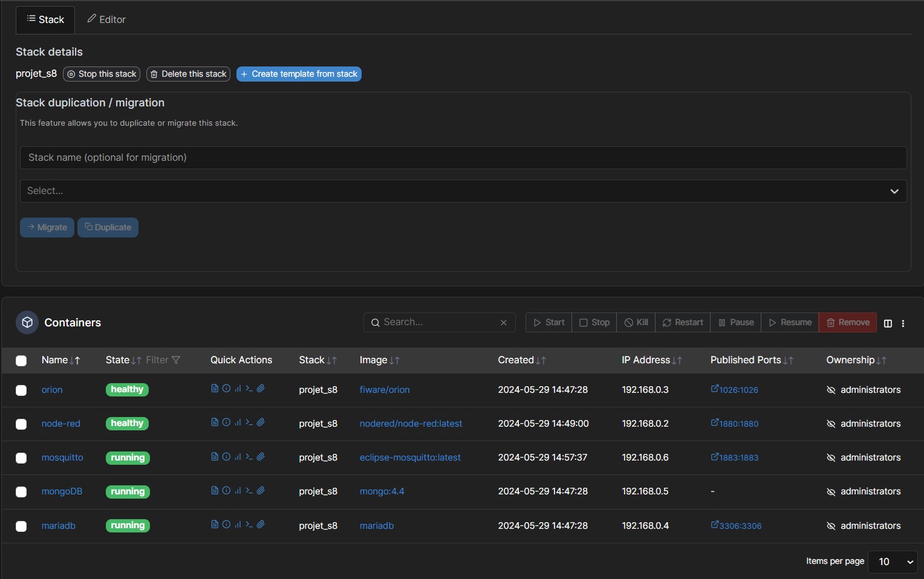This screenshot has width=924, height=579.
Task: Open exec console icon for mosquitto container
Action: click(249, 457)
